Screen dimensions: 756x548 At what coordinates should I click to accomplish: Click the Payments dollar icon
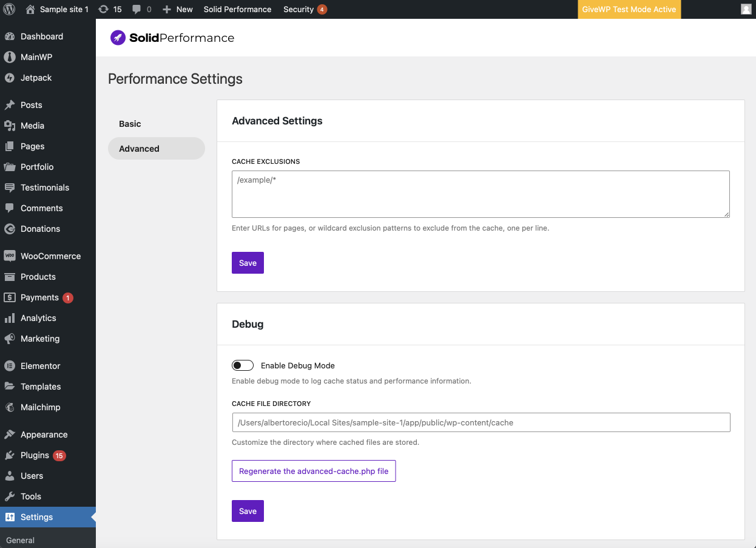coord(10,297)
